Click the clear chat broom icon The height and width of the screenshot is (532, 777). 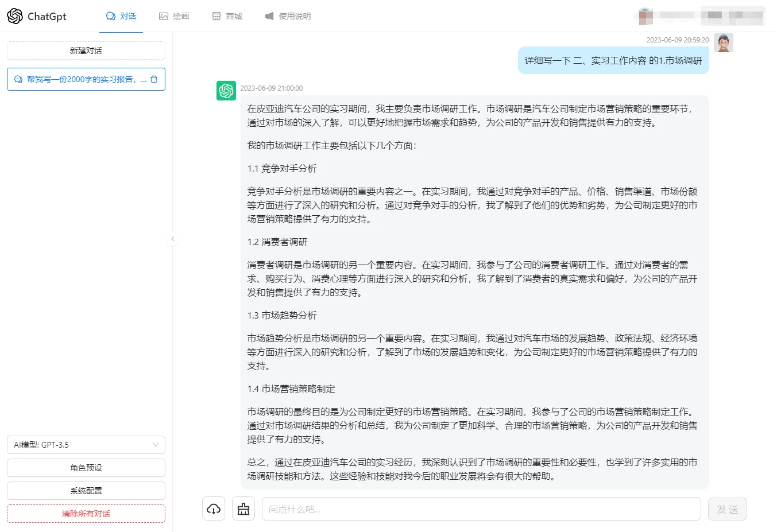pos(243,509)
